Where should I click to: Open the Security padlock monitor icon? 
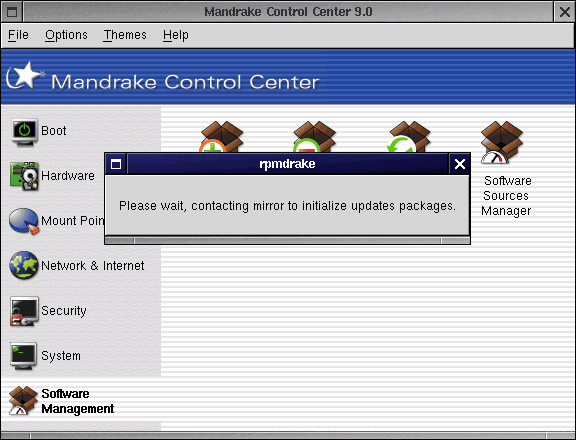click(x=24, y=311)
